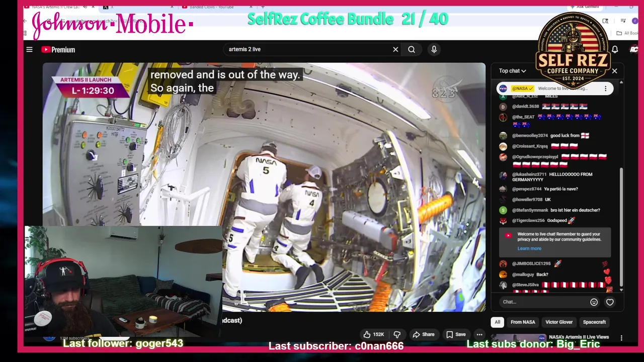The image size is (644, 362).
Task: Click @perapez8744 'Ya partió la nave?' message
Action: [x=539, y=189]
